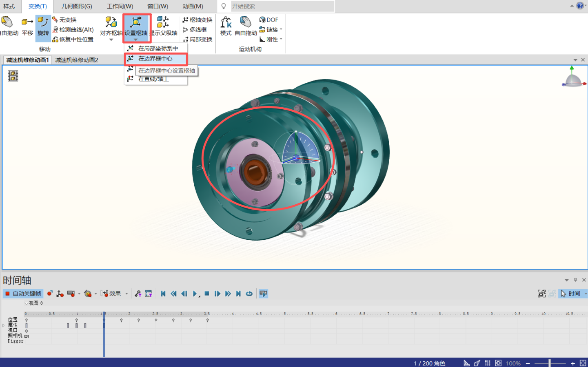Click the set keyframe red dot icon

50,294
